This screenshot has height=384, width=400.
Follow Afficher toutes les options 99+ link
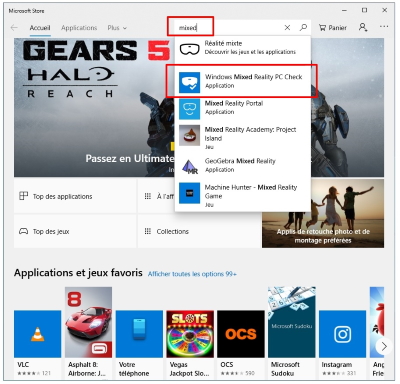point(192,274)
